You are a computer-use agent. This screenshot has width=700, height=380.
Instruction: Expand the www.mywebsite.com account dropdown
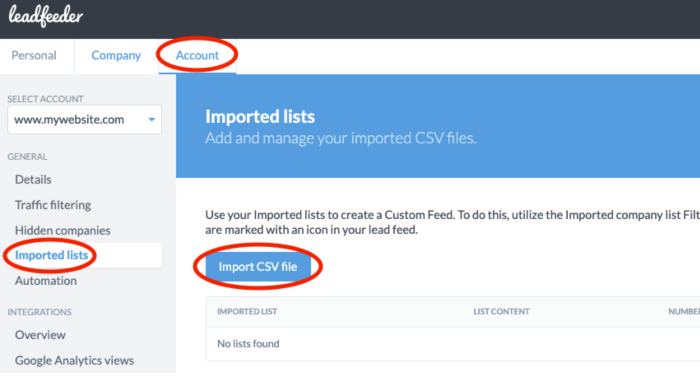[84, 120]
